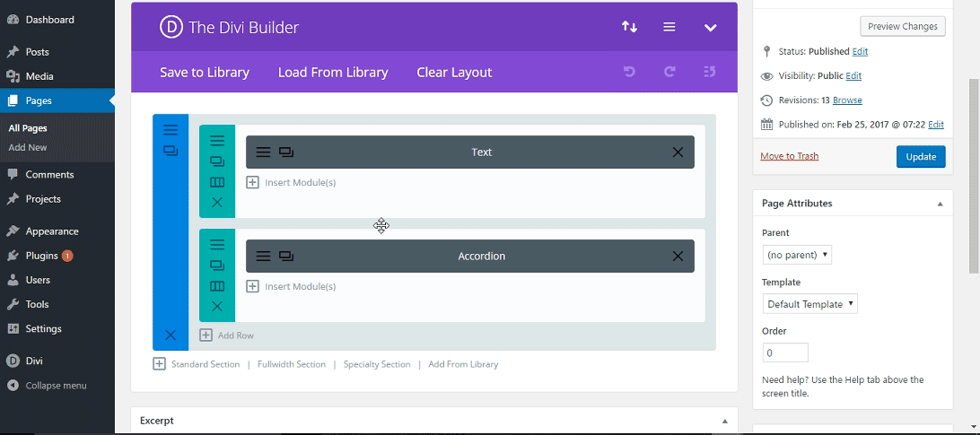Click Clear Layout
Screen dimensions: 980x435
point(454,72)
